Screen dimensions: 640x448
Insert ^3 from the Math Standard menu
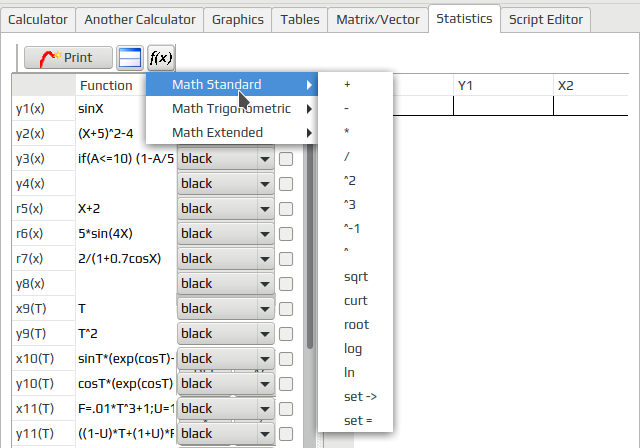coord(355,204)
